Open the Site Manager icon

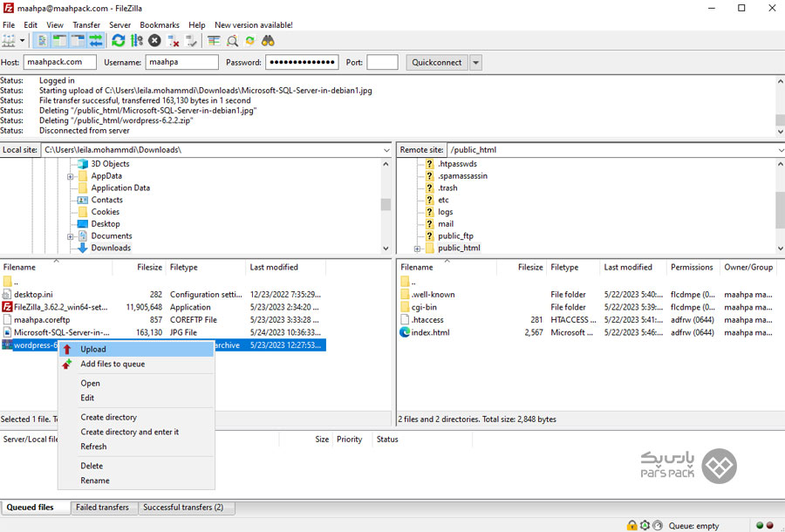pyautogui.click(x=9, y=41)
